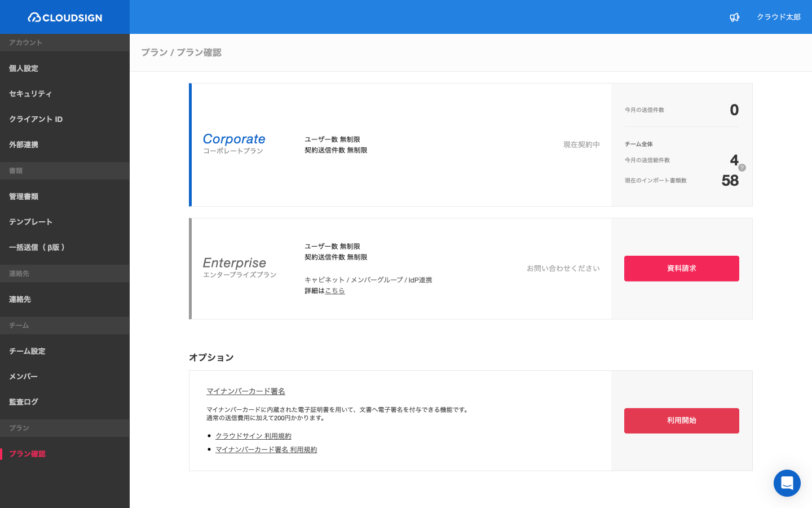The height and width of the screenshot is (508, 812).
Task: Follow the こちら details link
Action: click(335, 291)
